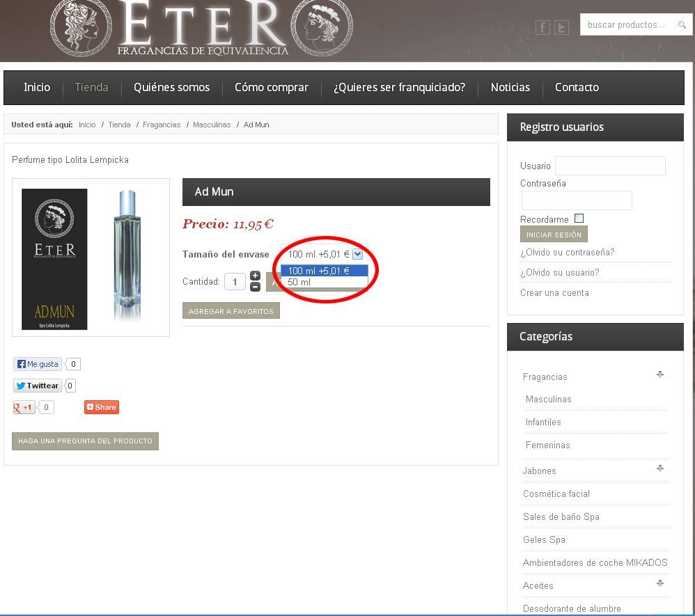Click the ETER logo to go home
The width and height of the screenshot is (695, 616).
point(202,29)
